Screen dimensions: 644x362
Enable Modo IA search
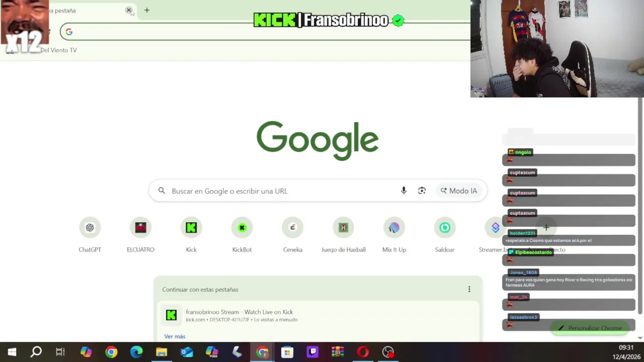[x=458, y=191]
